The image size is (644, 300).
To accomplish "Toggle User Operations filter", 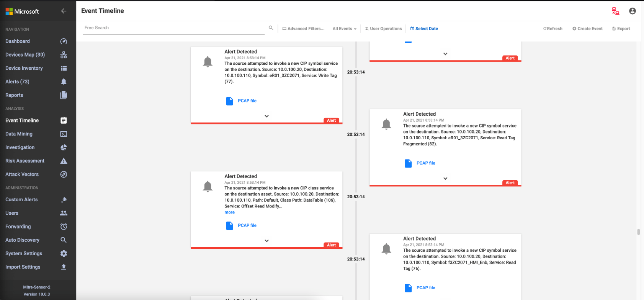I will pos(383,29).
